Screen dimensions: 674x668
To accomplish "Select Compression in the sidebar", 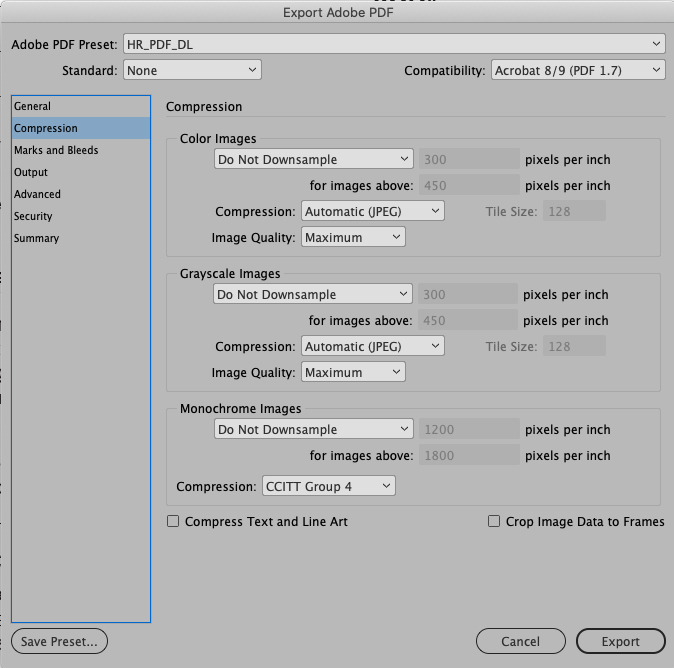I will click(81, 128).
